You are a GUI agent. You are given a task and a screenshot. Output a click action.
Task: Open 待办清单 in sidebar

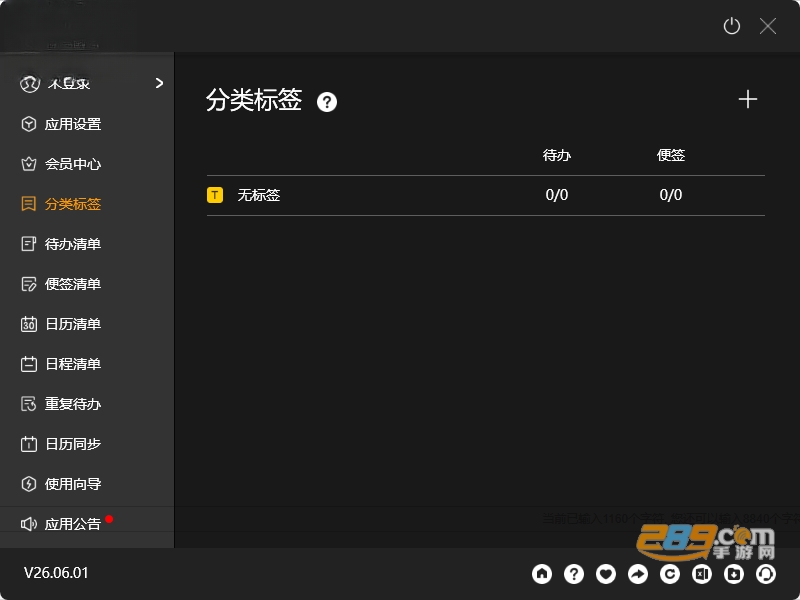pos(61,244)
